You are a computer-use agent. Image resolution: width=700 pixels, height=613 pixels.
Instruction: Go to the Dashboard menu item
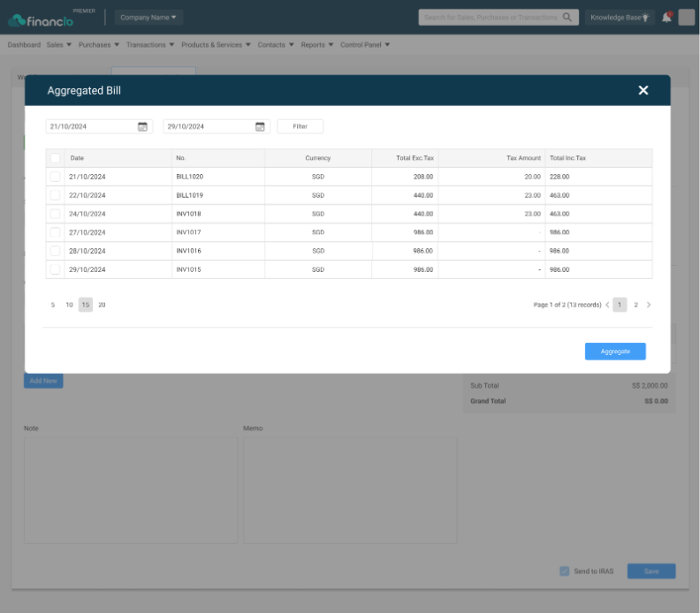(x=24, y=45)
